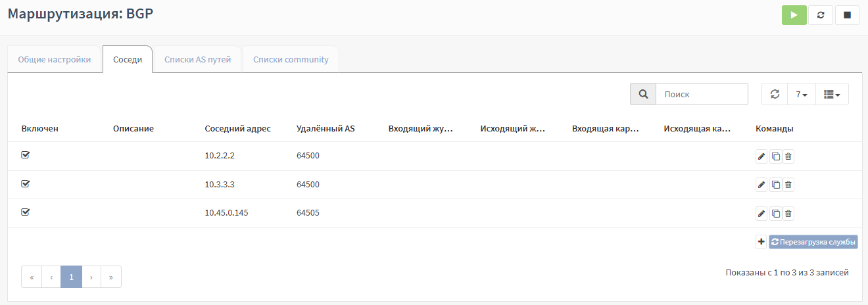Add a new BGP neighbor with the plus icon
This screenshot has width=868, height=305.
pos(761,242)
